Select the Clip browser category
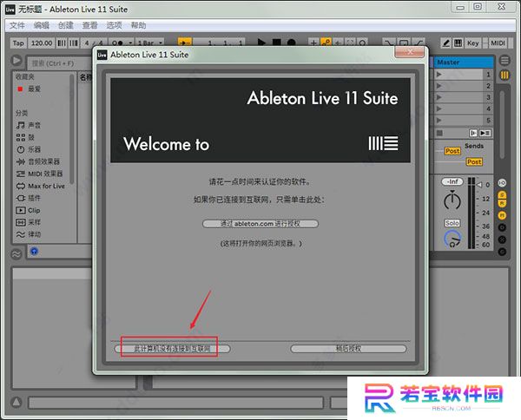This screenshot has width=521, height=420. (34, 210)
